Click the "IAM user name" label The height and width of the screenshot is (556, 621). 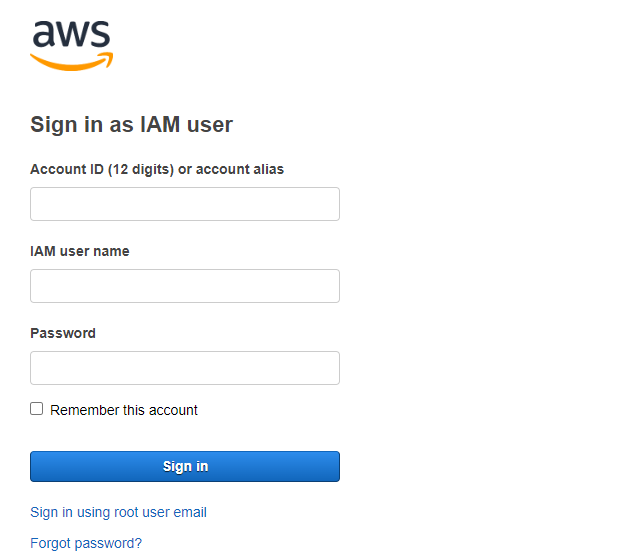coord(80,251)
